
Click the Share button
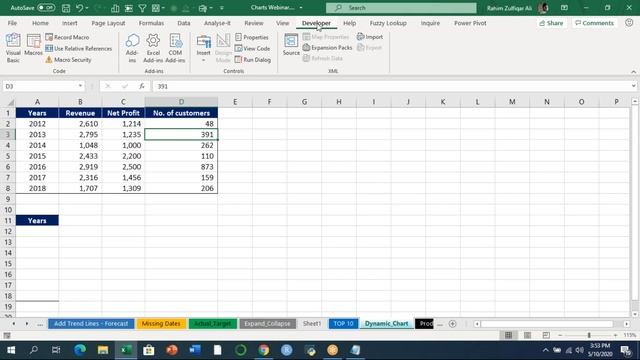(x=551, y=23)
